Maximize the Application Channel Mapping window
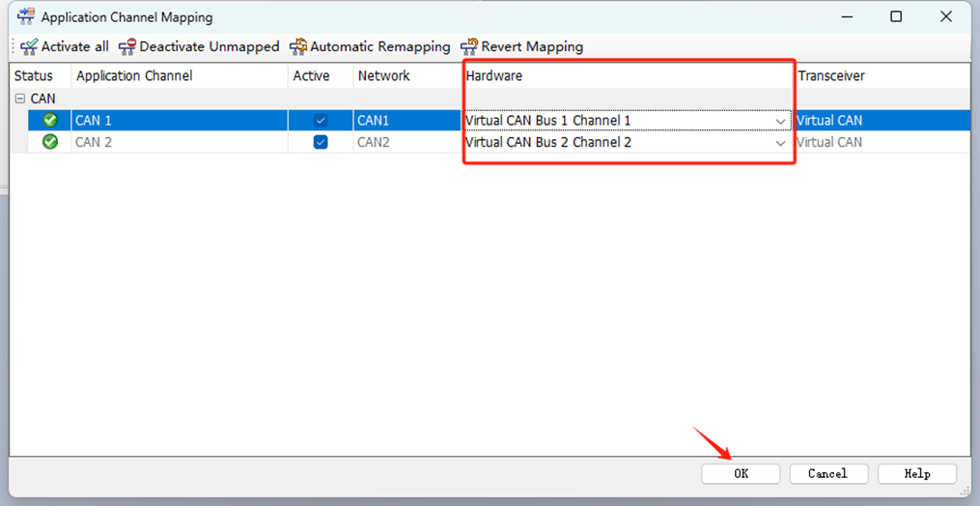This screenshot has width=980, height=506. click(x=895, y=16)
